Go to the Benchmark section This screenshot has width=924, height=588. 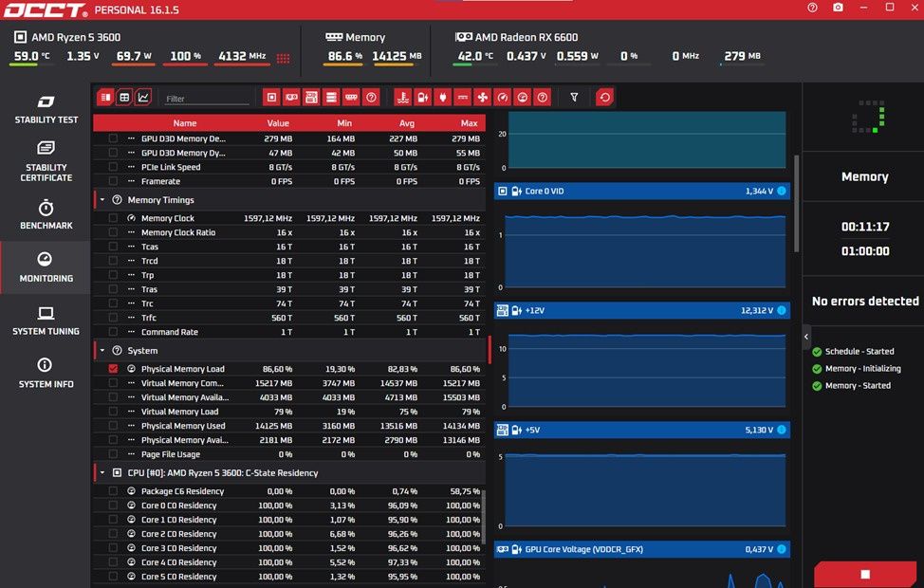click(x=46, y=214)
